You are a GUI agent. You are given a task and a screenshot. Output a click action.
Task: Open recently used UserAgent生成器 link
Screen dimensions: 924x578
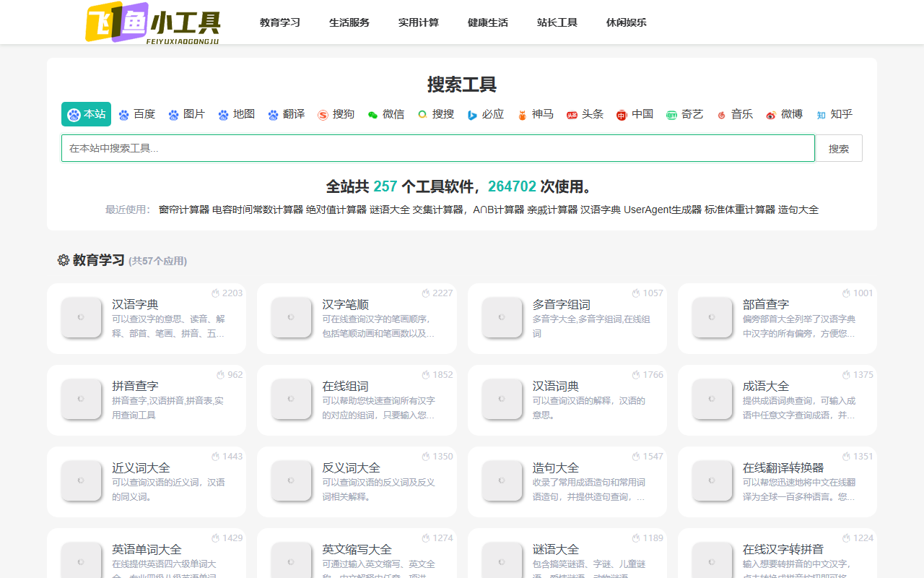[663, 210]
